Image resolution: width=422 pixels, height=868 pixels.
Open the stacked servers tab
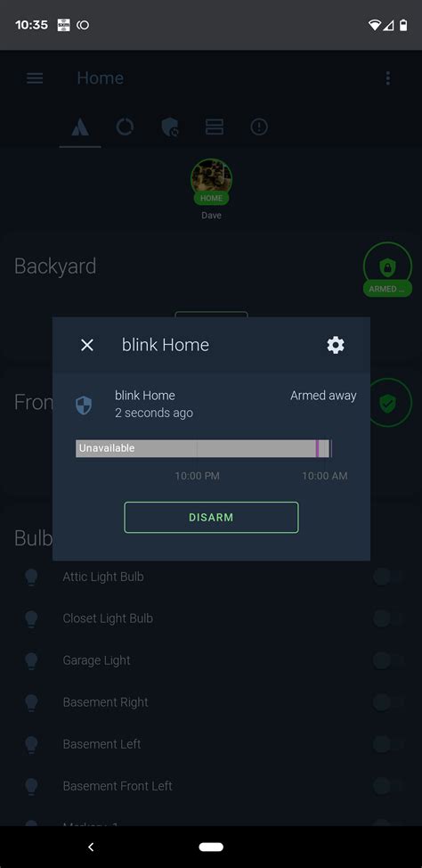tap(215, 127)
